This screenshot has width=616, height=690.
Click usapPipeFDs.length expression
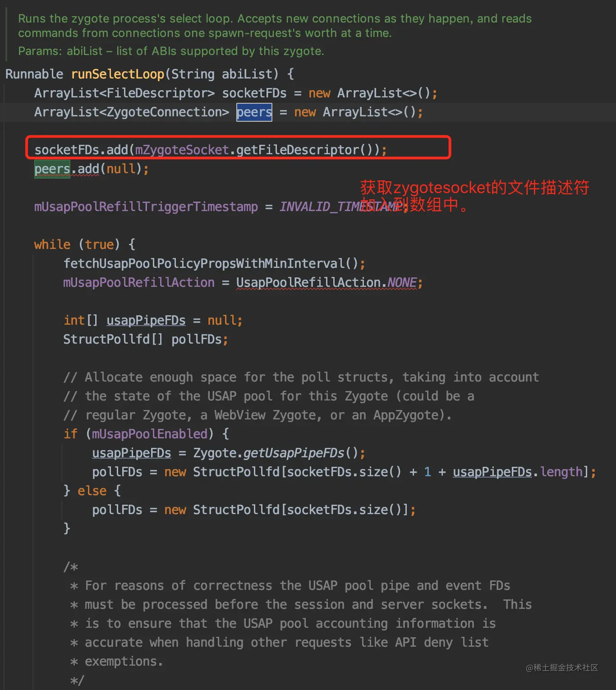tap(518, 472)
